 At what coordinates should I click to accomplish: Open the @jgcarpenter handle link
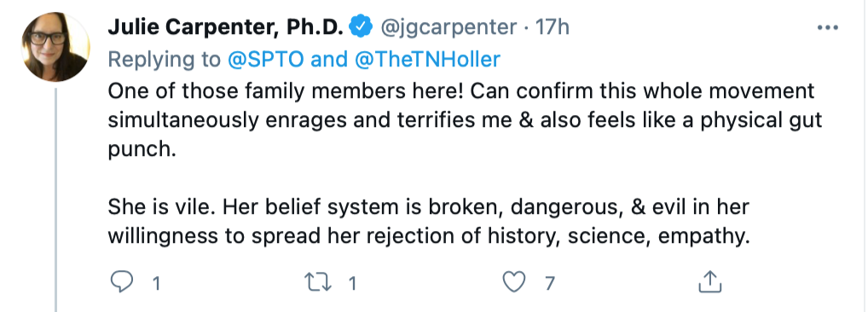449,26
